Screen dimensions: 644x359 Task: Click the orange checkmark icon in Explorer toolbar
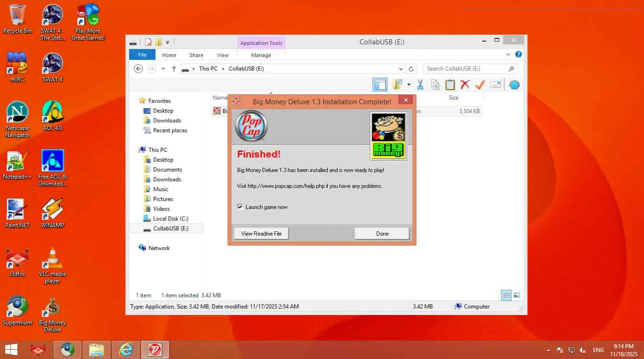pyautogui.click(x=480, y=85)
